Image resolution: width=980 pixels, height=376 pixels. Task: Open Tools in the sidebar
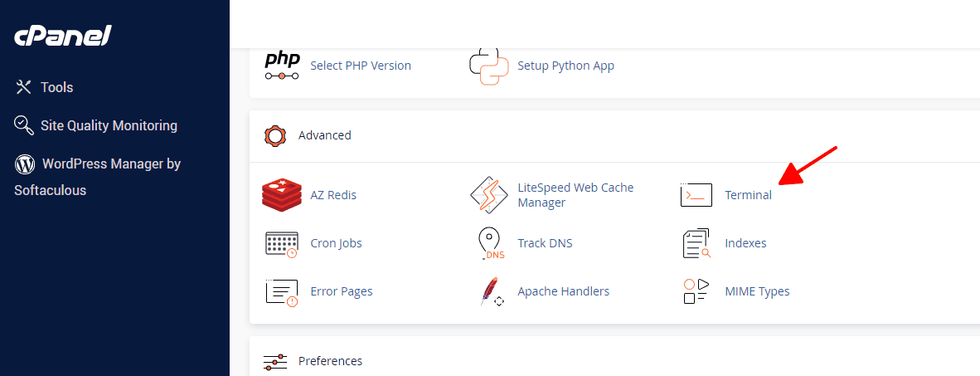(x=56, y=87)
